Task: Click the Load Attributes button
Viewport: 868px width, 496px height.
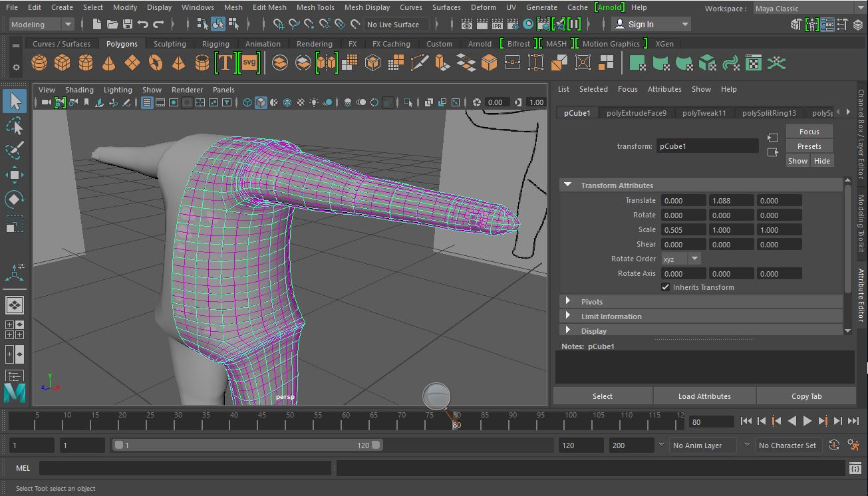Action: click(704, 396)
